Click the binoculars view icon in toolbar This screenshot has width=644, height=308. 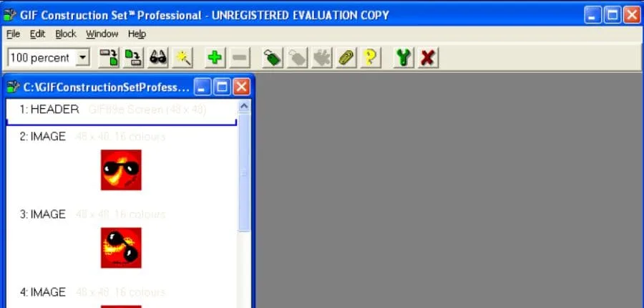tap(158, 58)
